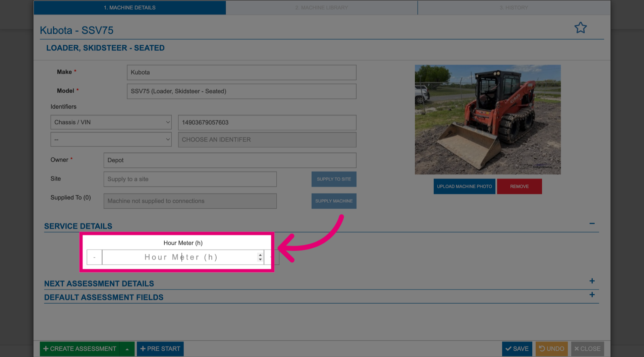Increment hour meter using spinner arrows
This screenshot has height=357, width=644.
(260, 255)
